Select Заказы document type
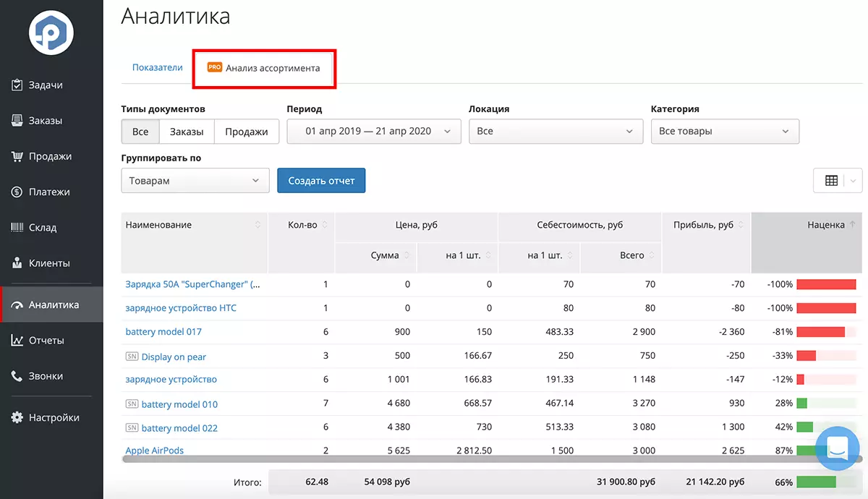This screenshot has height=499, width=868. tap(187, 132)
